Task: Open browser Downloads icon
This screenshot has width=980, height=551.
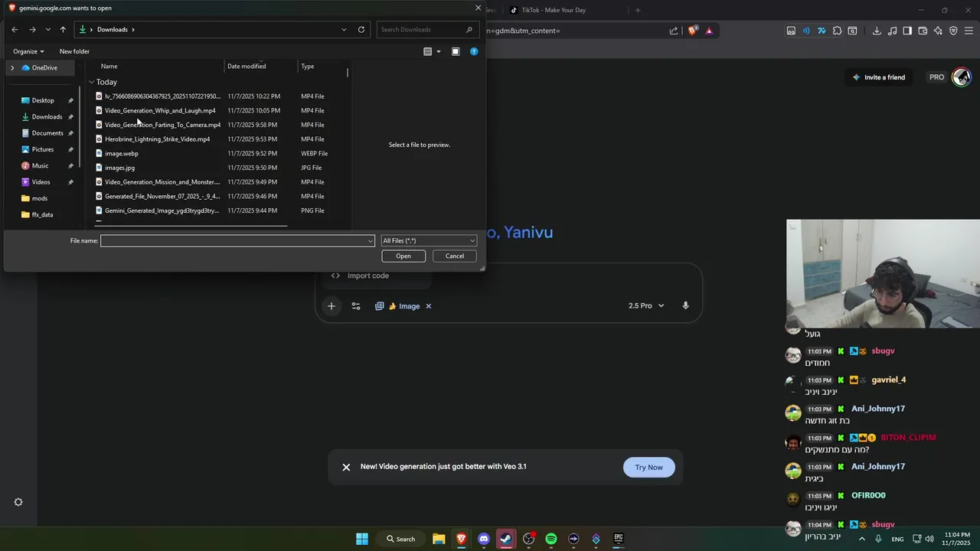Action: (877, 31)
